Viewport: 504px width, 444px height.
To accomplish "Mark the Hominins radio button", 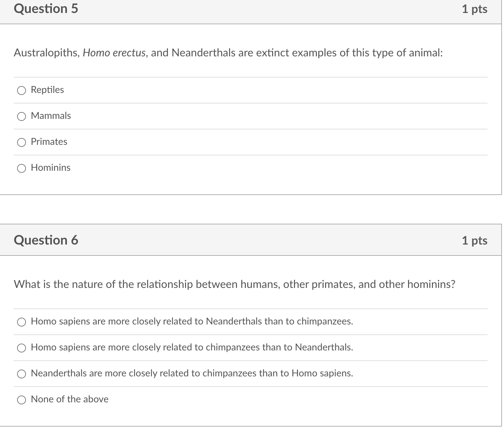I will click(x=22, y=168).
